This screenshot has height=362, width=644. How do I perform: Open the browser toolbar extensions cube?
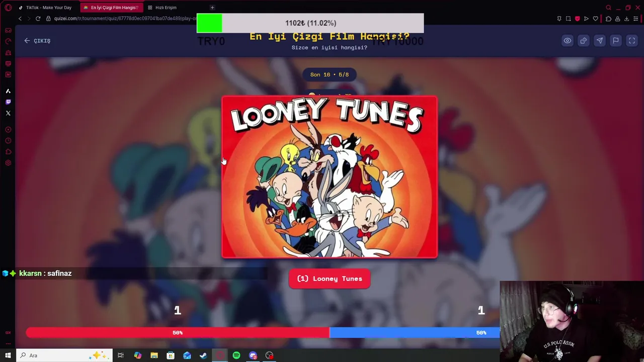[608, 19]
